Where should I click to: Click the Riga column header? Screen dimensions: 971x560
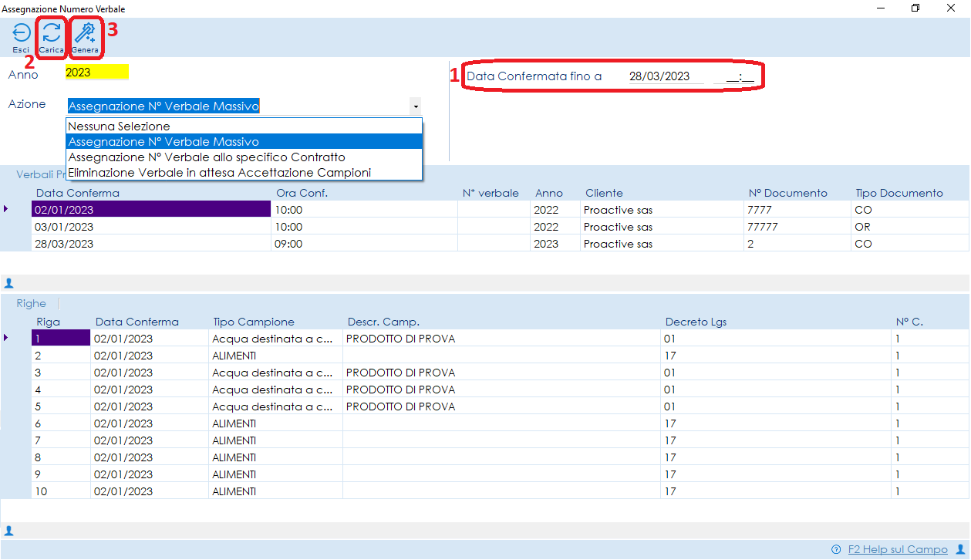49,322
